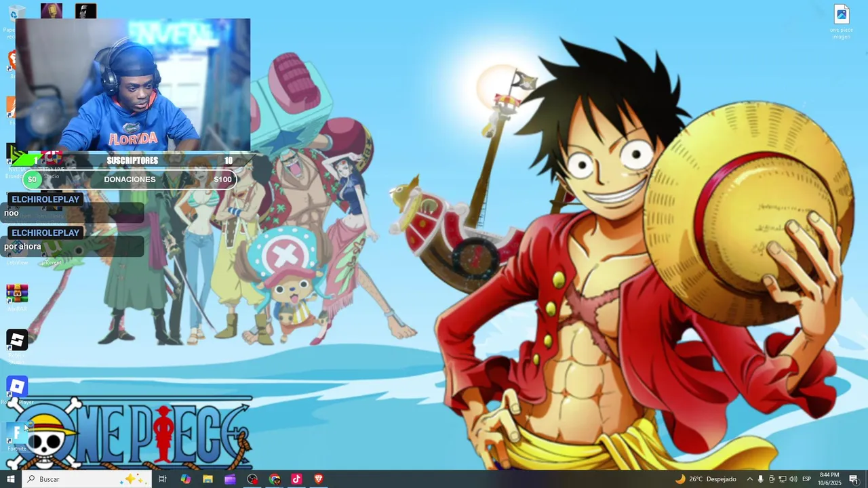This screenshot has width=868, height=488.
Task: Open clock showing 8:44 PM
Action: click(829, 479)
